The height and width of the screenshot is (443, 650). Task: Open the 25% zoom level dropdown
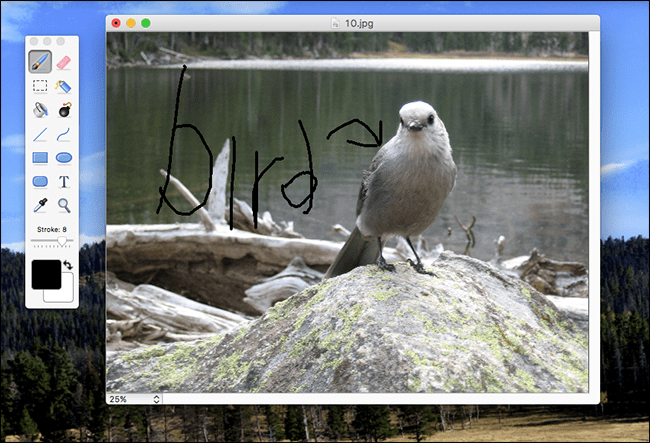tap(134, 398)
